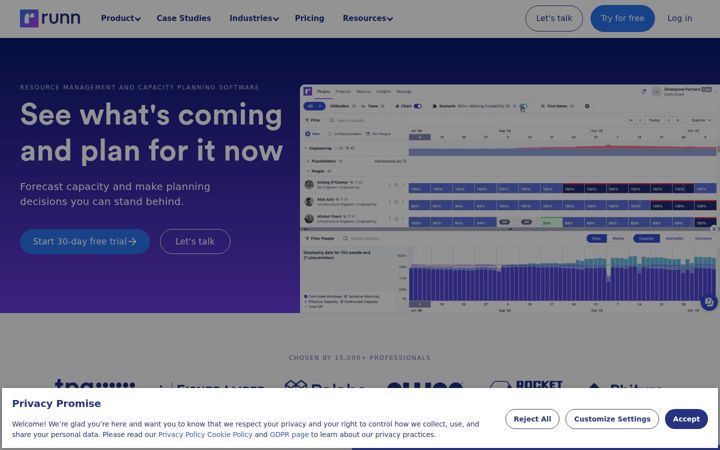Click the user avatar in the preview's top right
Screen dimensions: 720x450
tap(657, 92)
